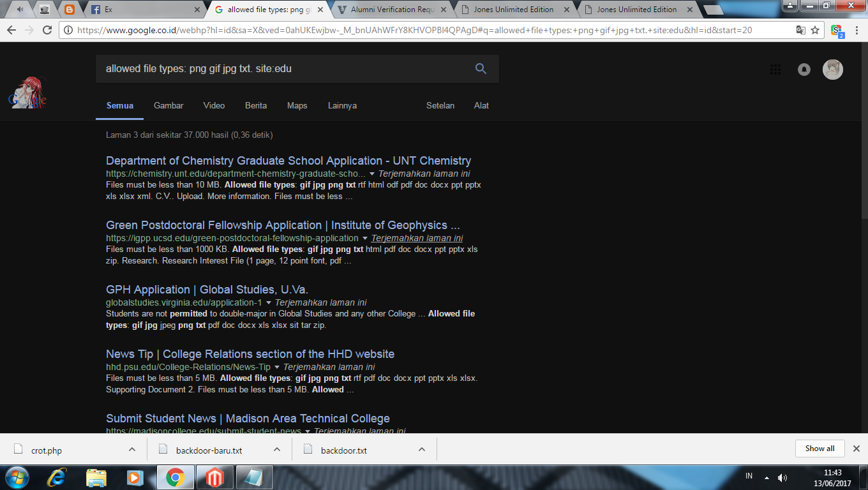
Task: Open News Tip College Relations result
Action: [x=250, y=354]
